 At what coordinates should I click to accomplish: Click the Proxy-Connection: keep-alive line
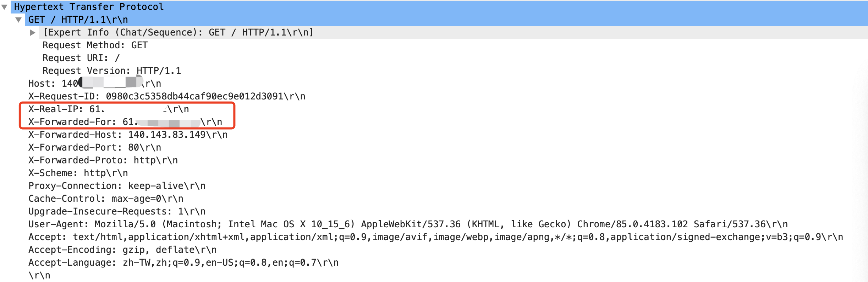click(117, 186)
